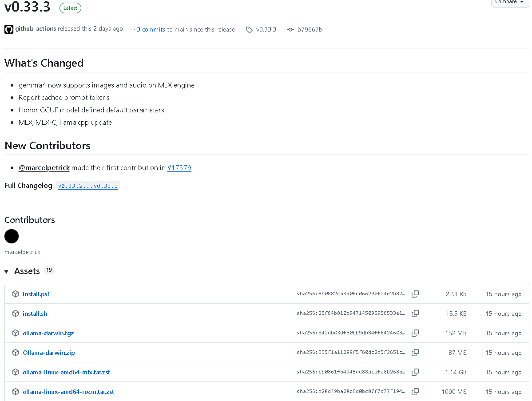Click package icon next to ollama-linux-amd64-rocm.tar.zst
Screen dimensions: 532x401
tap(16, 392)
